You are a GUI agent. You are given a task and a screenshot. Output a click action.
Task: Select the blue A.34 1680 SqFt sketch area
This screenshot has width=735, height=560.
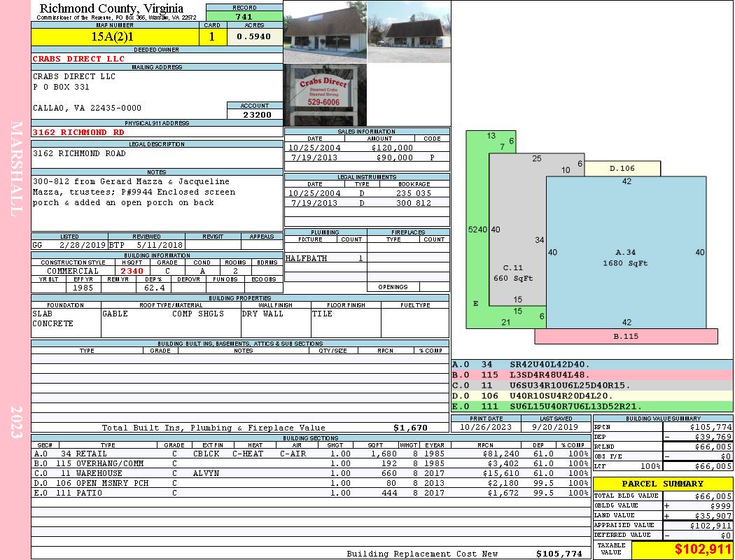[625, 257]
